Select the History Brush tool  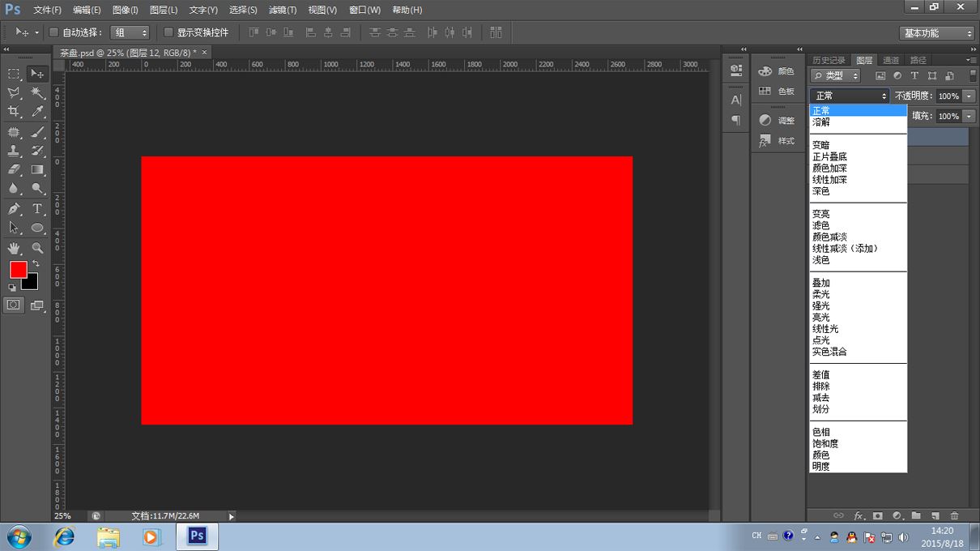[x=37, y=151]
